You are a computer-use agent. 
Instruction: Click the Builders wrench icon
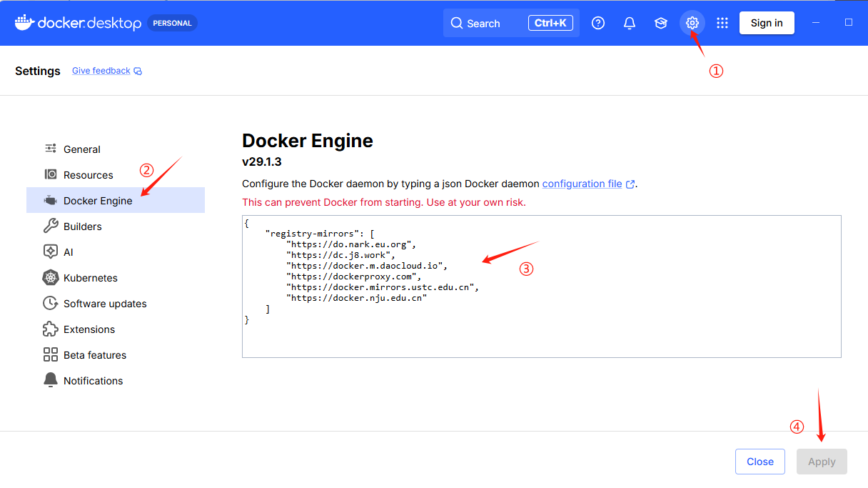pyautogui.click(x=51, y=226)
